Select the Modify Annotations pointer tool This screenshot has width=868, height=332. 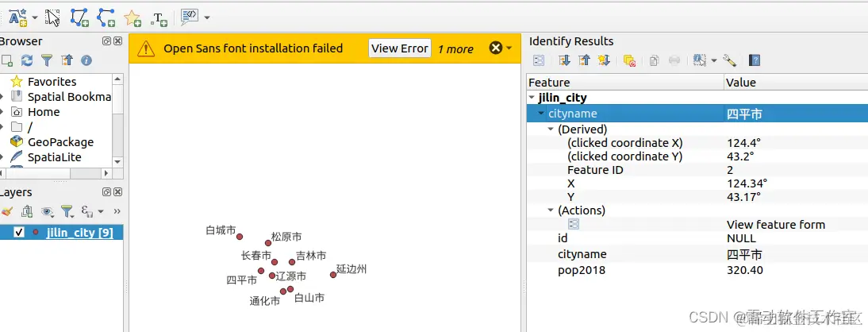tap(52, 17)
